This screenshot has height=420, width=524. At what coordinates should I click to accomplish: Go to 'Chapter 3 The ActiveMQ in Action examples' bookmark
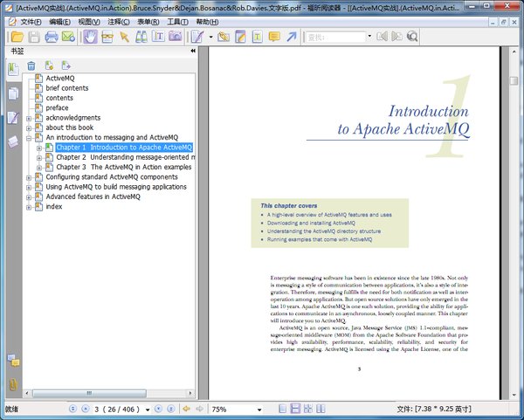click(123, 167)
